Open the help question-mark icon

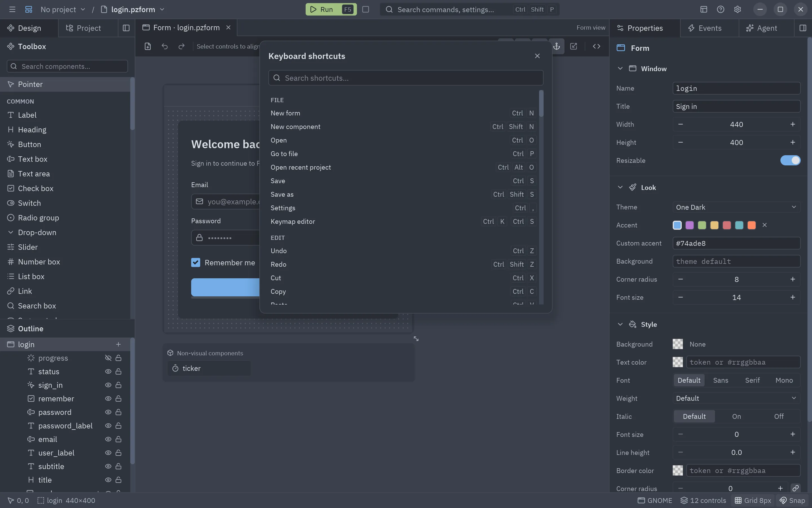(x=720, y=9)
